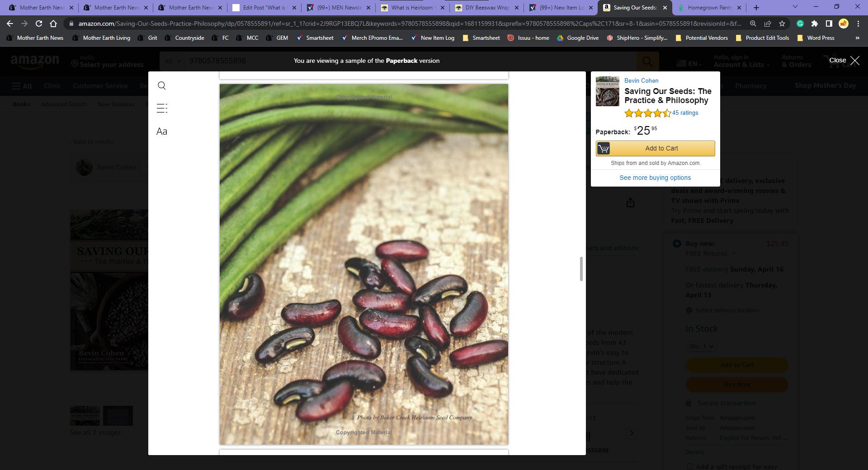Open the Pharmacy nav item
Image resolution: width=868 pixels, height=470 pixels.
point(750,86)
